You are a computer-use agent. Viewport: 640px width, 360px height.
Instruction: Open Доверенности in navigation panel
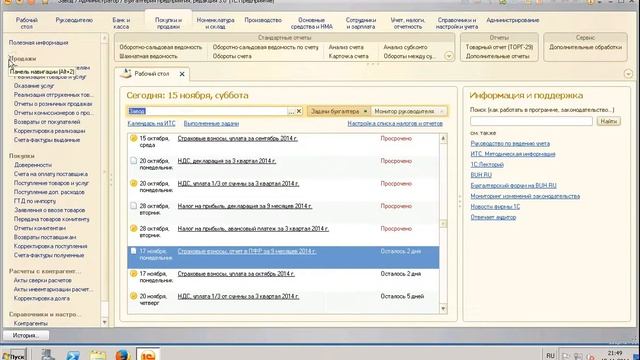pyautogui.click(x=33, y=165)
